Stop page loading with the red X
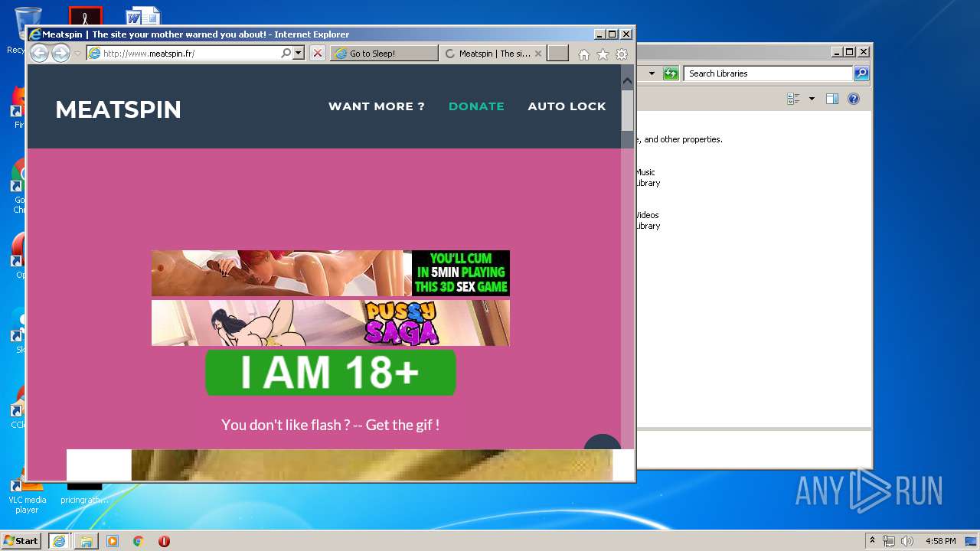Viewport: 980px width, 551px height. tap(318, 53)
